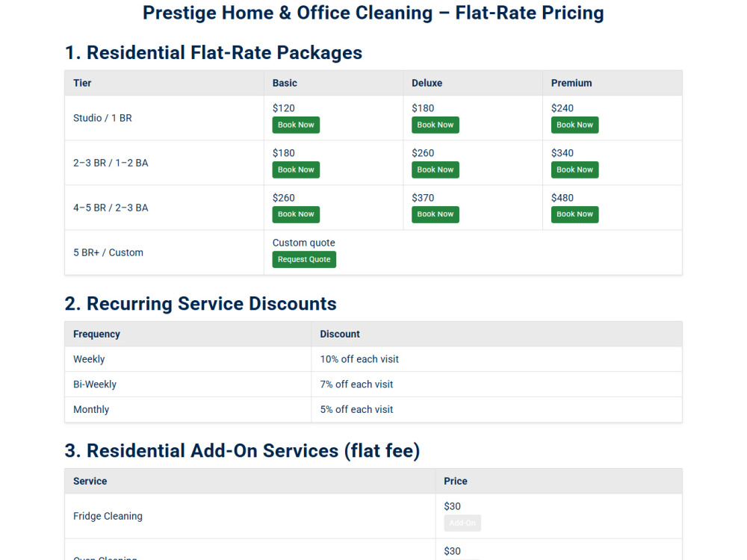Book the 2–3 BR Deluxe $260 package
Viewport: 747px width, 560px height.
click(x=435, y=169)
